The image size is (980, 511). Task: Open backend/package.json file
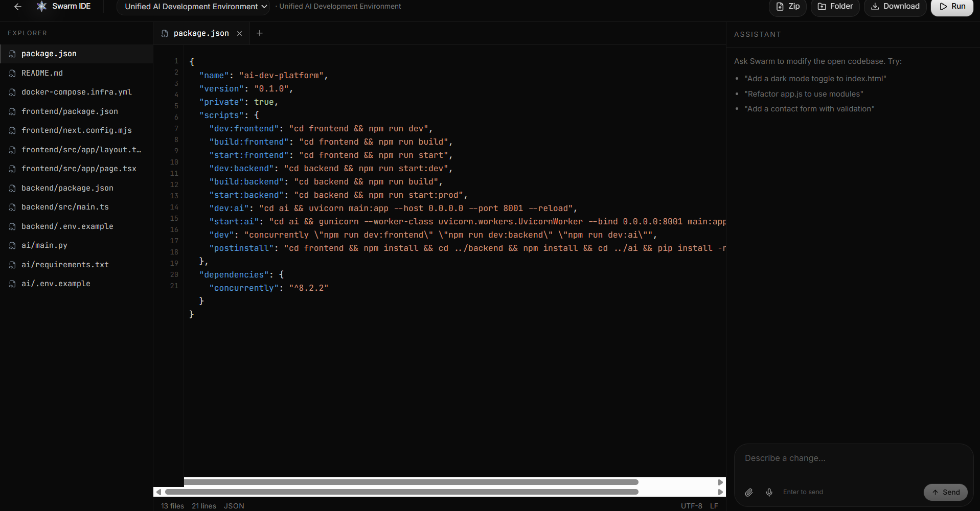tap(77, 188)
